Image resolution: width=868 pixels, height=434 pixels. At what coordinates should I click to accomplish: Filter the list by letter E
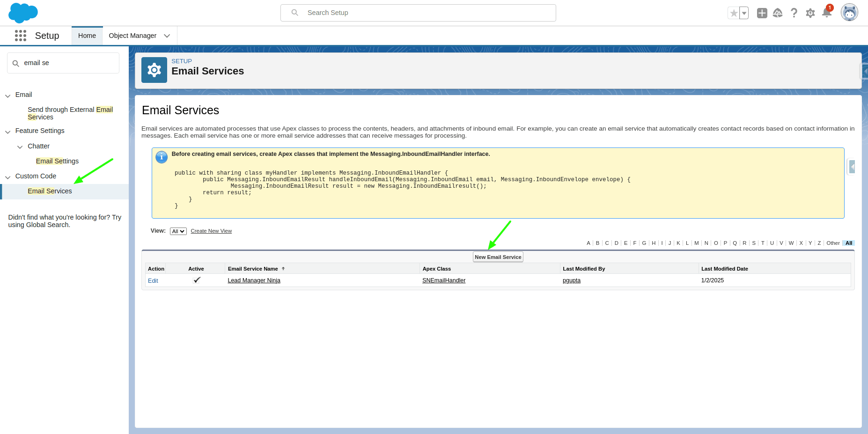(x=626, y=243)
